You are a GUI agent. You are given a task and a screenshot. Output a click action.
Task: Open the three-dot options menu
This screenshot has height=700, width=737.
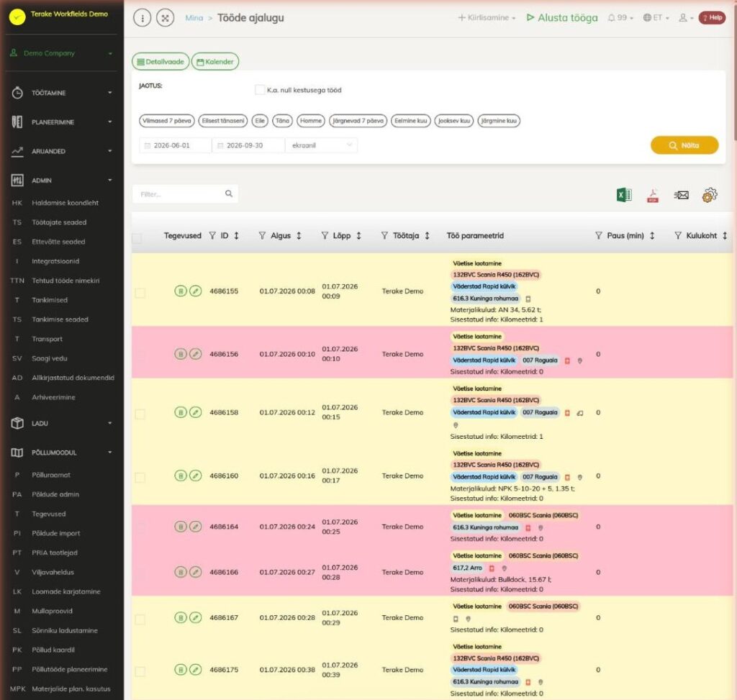coord(142,18)
